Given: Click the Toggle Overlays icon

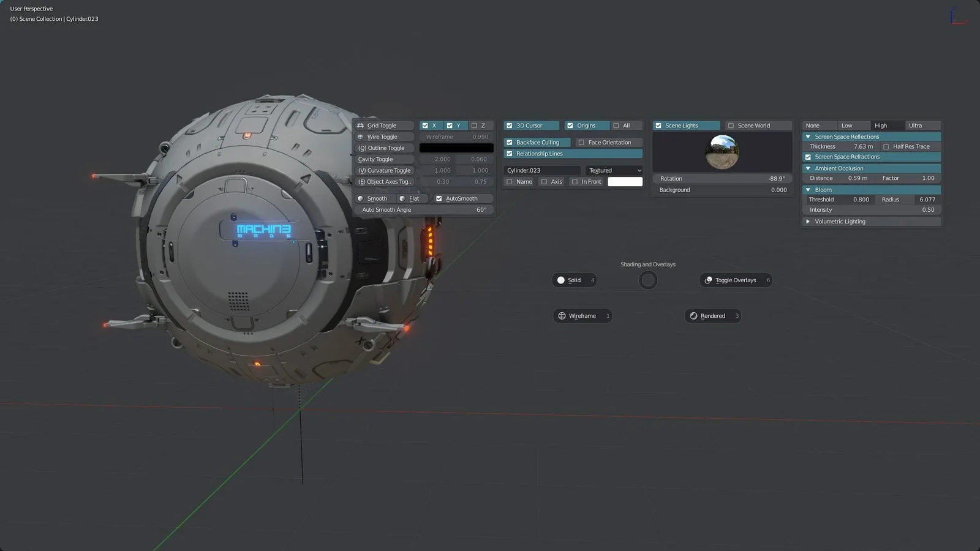Looking at the screenshot, I should click(x=708, y=280).
